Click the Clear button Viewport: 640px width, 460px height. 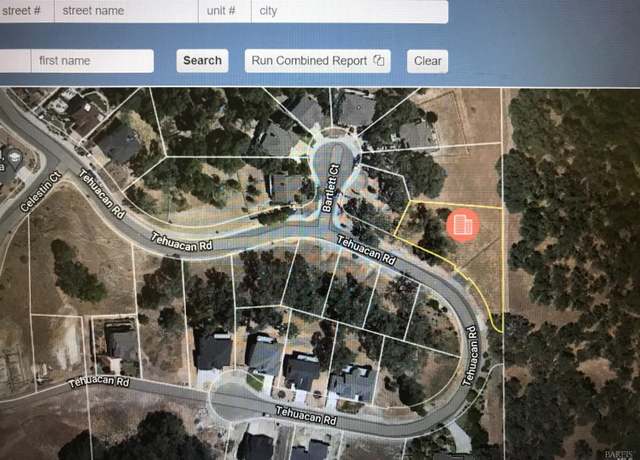click(x=427, y=61)
